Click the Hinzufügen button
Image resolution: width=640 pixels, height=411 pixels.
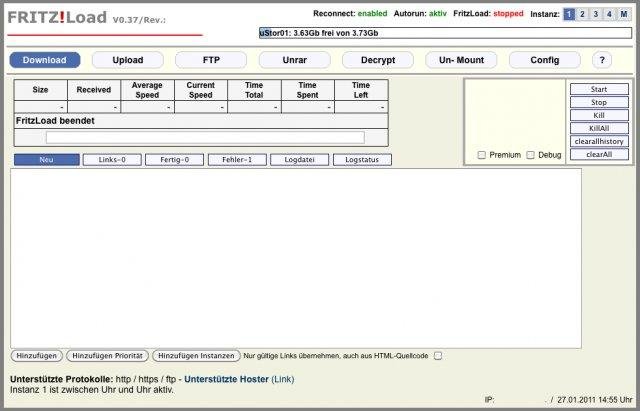(x=36, y=356)
